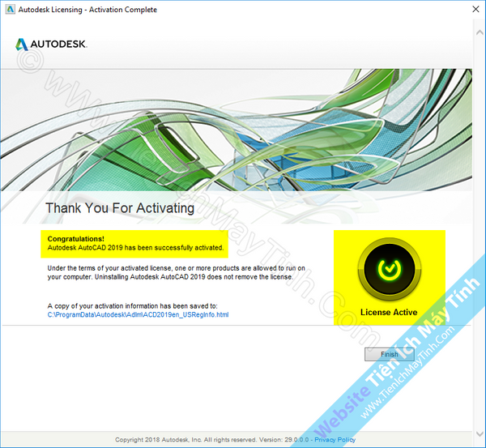
Task: Click the 'Under the terms of your activated license' paragraph
Action: (176, 272)
